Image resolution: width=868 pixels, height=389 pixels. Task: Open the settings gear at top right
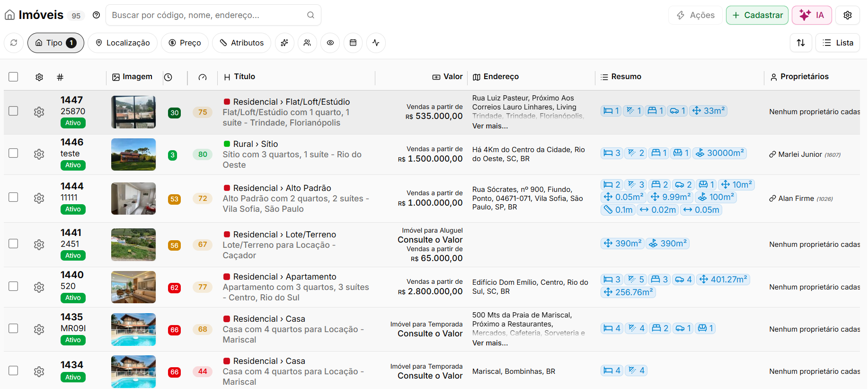848,15
